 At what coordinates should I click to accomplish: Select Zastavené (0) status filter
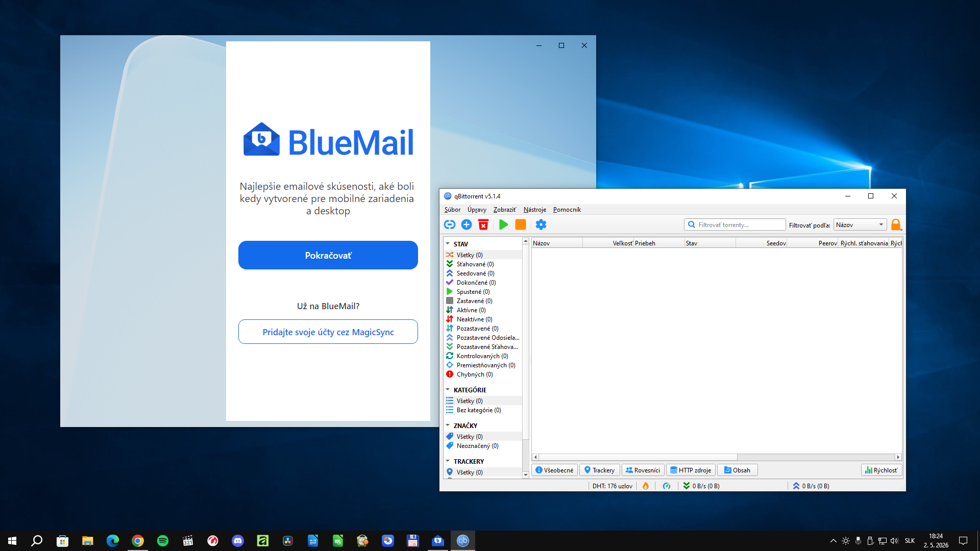point(483,301)
